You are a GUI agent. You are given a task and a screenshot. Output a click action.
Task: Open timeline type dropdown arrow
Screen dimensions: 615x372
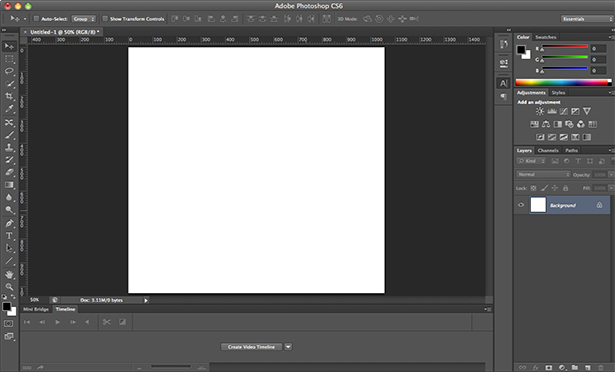pyautogui.click(x=288, y=347)
